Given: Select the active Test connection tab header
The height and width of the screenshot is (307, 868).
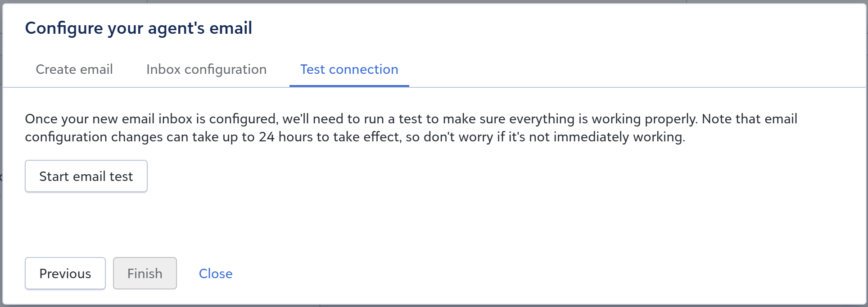Looking at the screenshot, I should (348, 69).
